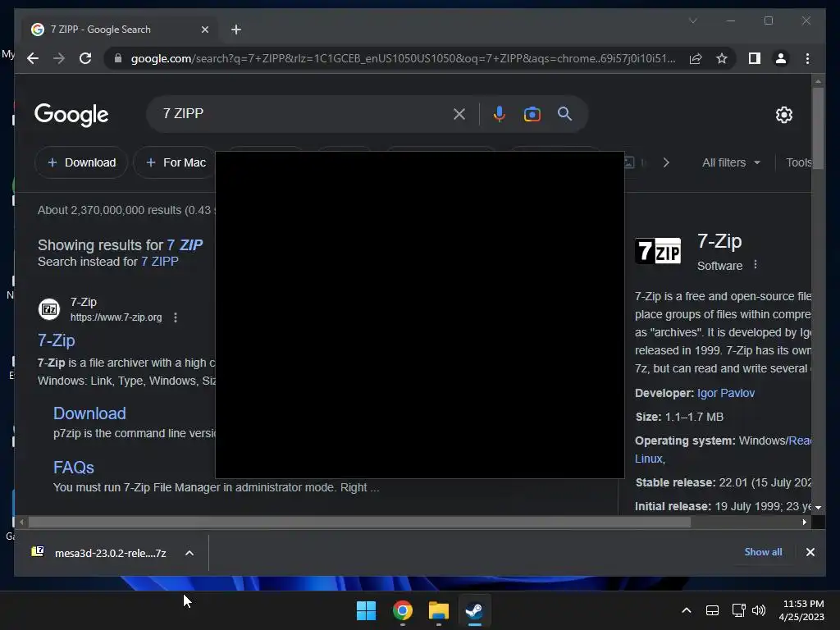Show hidden system tray icons

click(x=687, y=610)
